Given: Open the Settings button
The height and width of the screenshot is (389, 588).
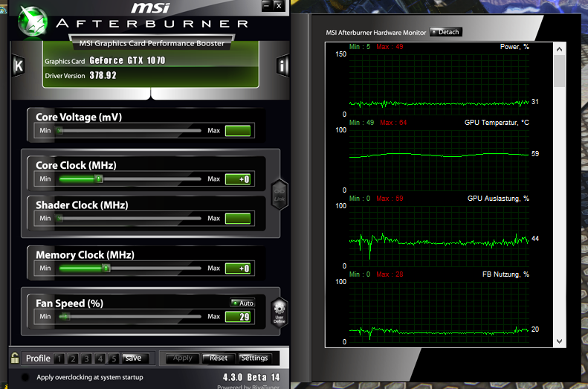Looking at the screenshot, I should (254, 359).
